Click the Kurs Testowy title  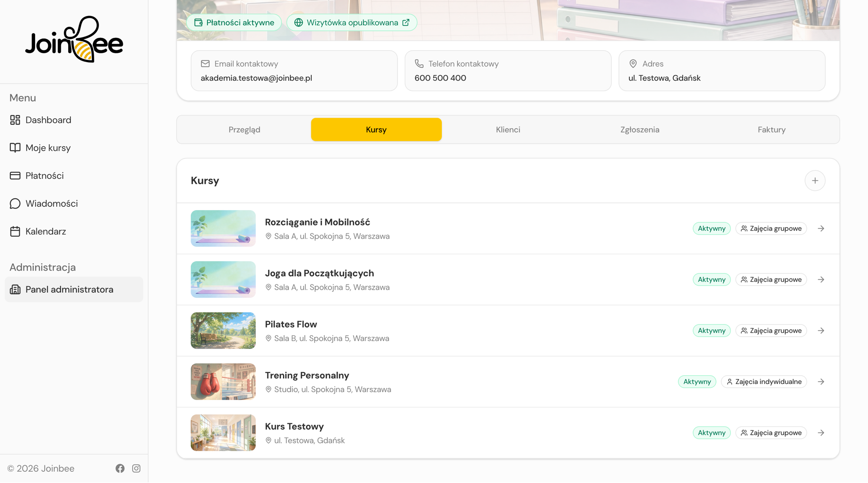(x=295, y=427)
